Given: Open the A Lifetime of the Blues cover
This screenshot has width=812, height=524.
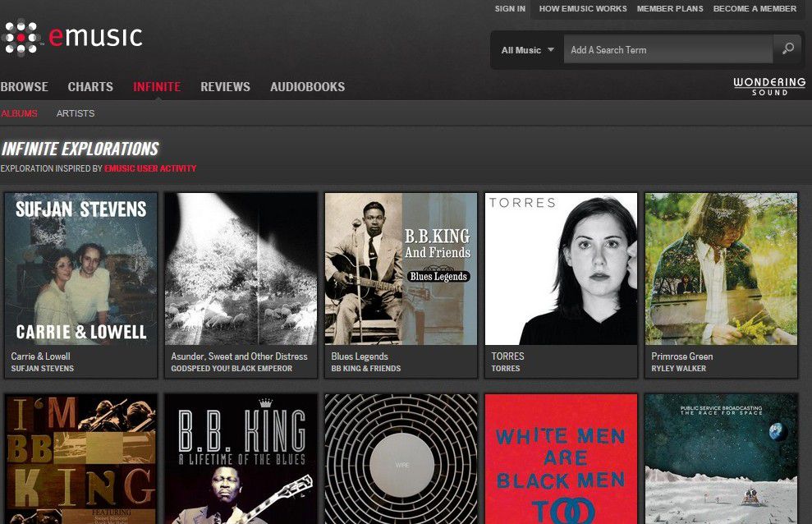Looking at the screenshot, I should click(x=241, y=459).
